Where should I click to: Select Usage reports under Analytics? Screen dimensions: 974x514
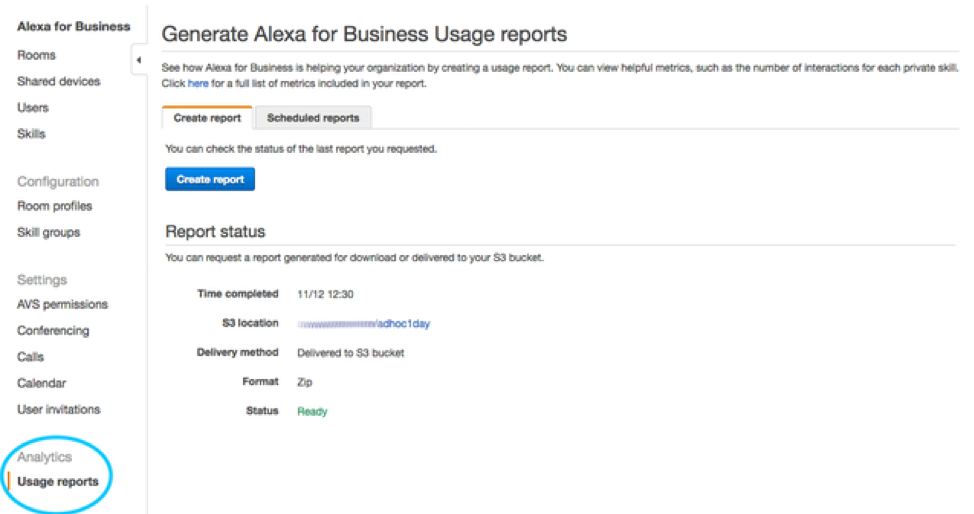click(58, 482)
